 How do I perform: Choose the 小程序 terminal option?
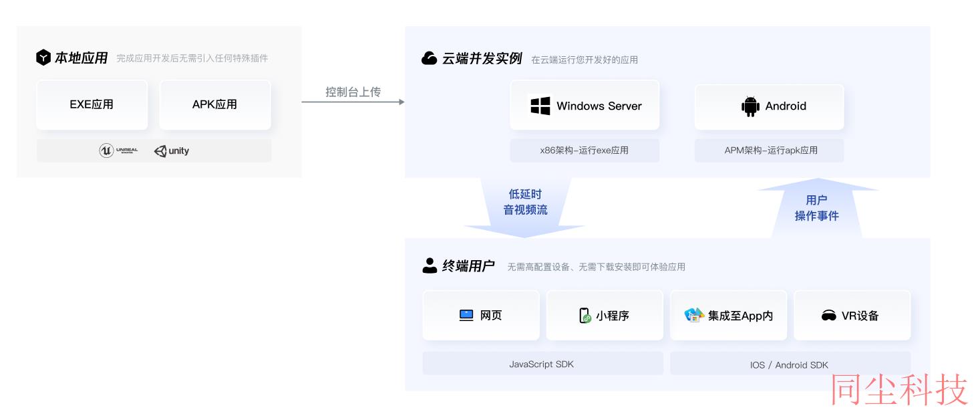click(x=605, y=315)
